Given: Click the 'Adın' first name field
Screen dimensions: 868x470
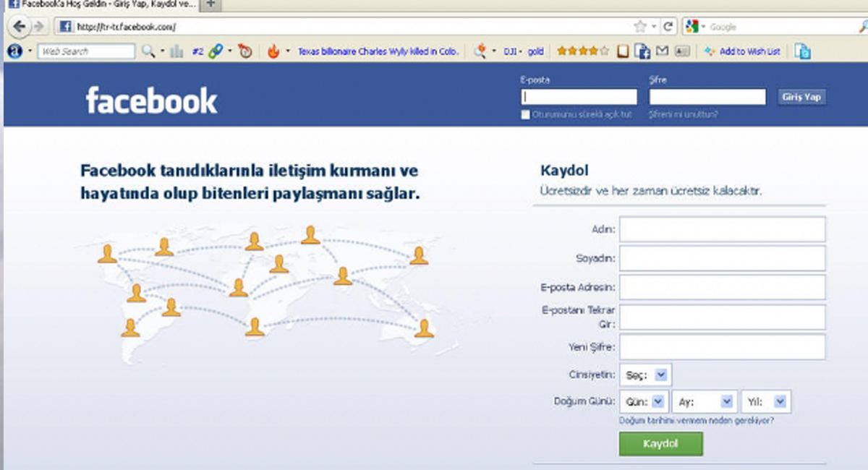Looking at the screenshot, I should click(722, 229).
